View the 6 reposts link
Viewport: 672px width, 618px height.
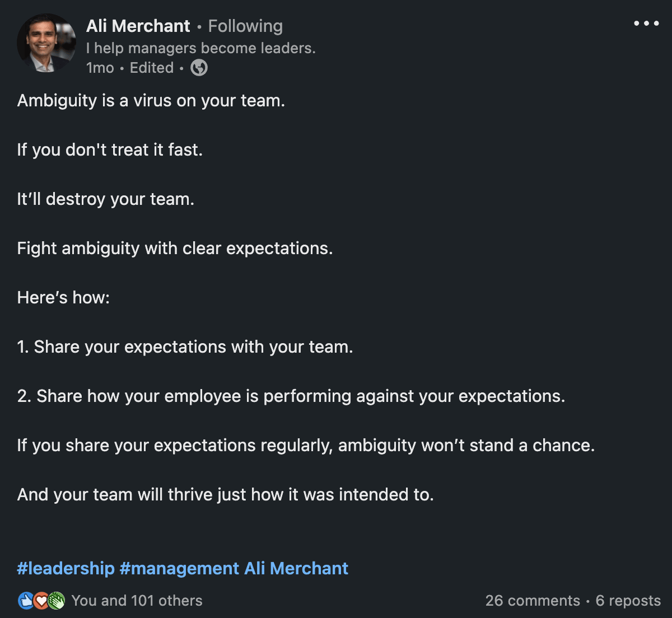pyautogui.click(x=628, y=601)
